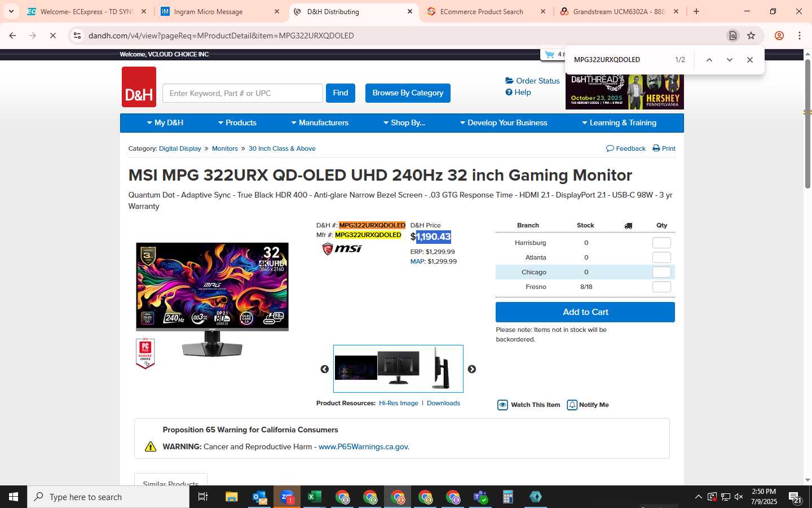The width and height of the screenshot is (812, 508).
Task: Click the MSI brand logo
Action: tap(342, 248)
